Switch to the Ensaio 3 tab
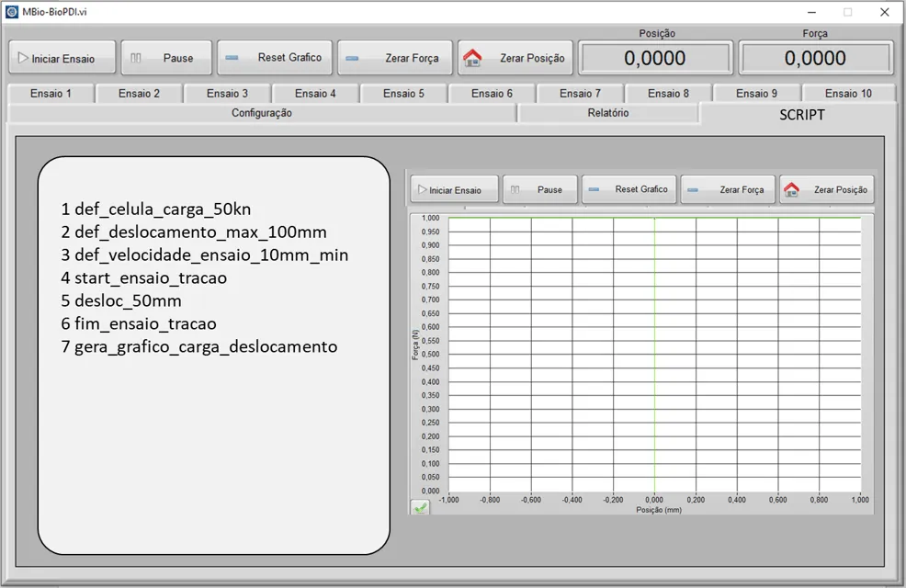 [x=227, y=93]
